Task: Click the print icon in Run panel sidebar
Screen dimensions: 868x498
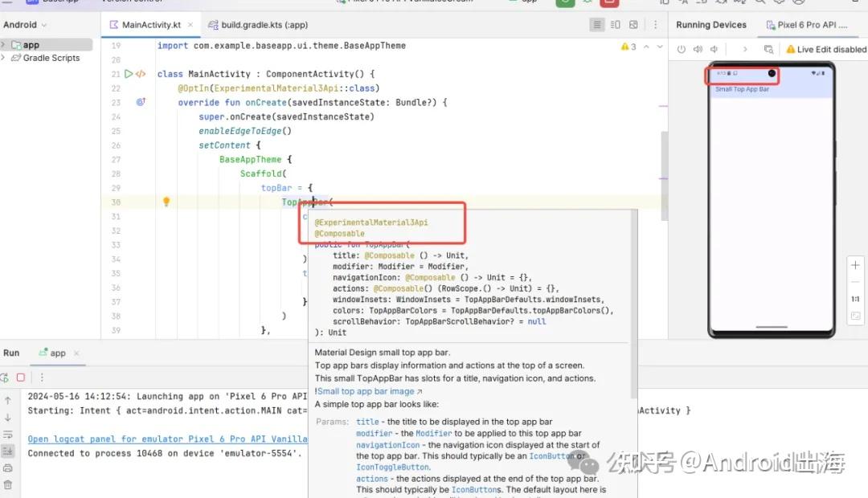Action: [8, 467]
